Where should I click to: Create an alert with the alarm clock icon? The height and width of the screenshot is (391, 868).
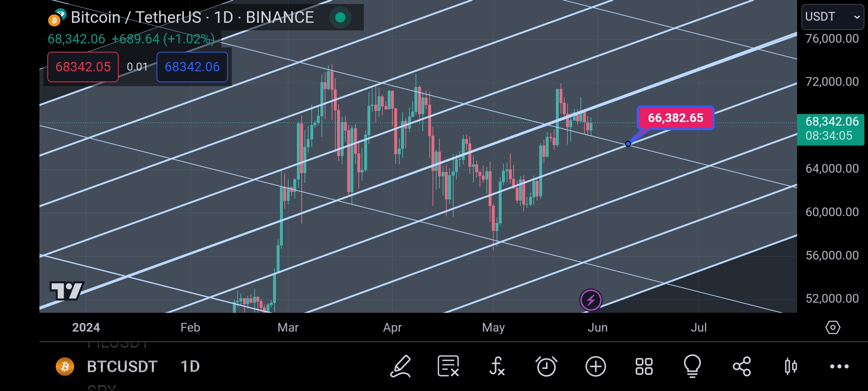pyautogui.click(x=546, y=366)
